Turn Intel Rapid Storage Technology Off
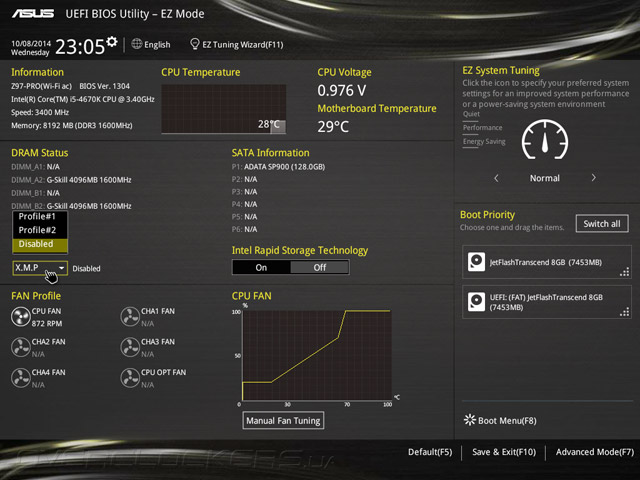 tap(320, 267)
